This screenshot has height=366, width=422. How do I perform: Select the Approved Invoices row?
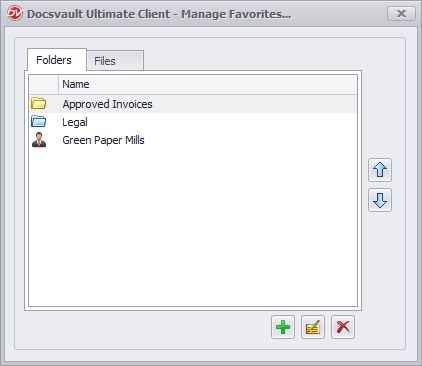193,104
